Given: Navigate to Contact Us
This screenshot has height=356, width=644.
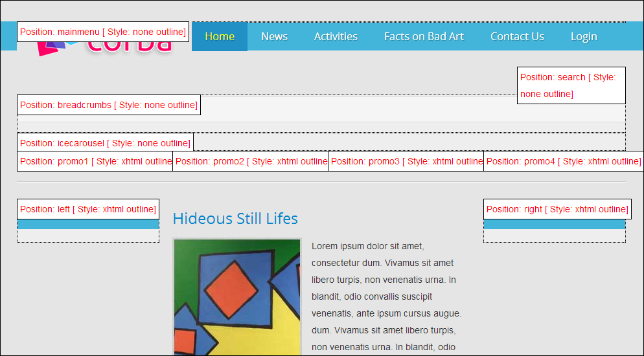Looking at the screenshot, I should coord(517,36).
